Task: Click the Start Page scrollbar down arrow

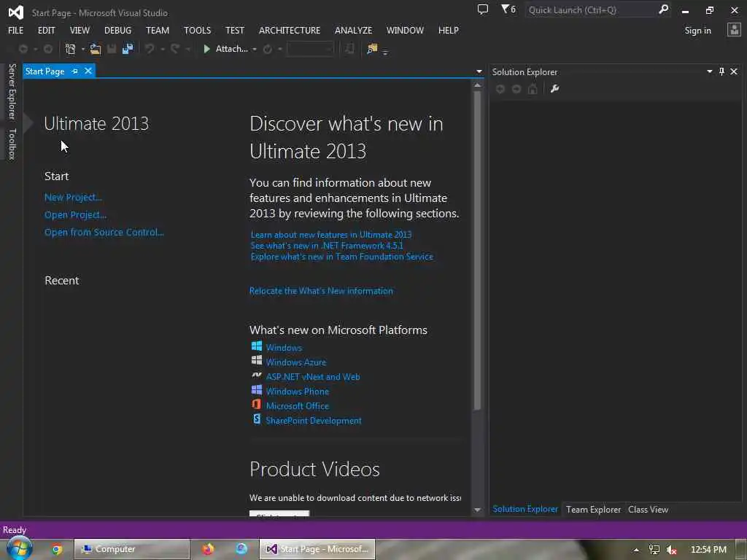Action: (x=477, y=510)
